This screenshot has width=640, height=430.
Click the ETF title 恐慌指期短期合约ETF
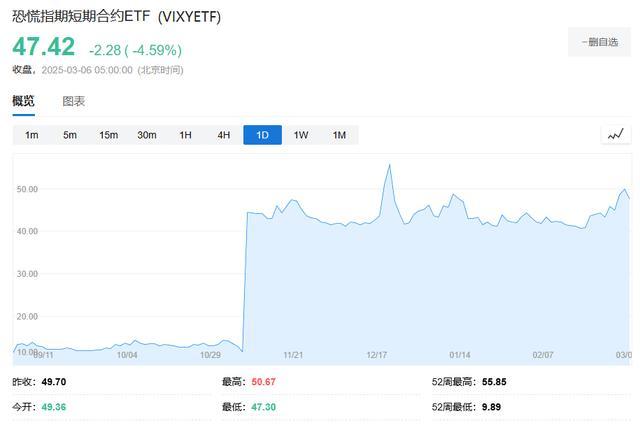coord(81,16)
